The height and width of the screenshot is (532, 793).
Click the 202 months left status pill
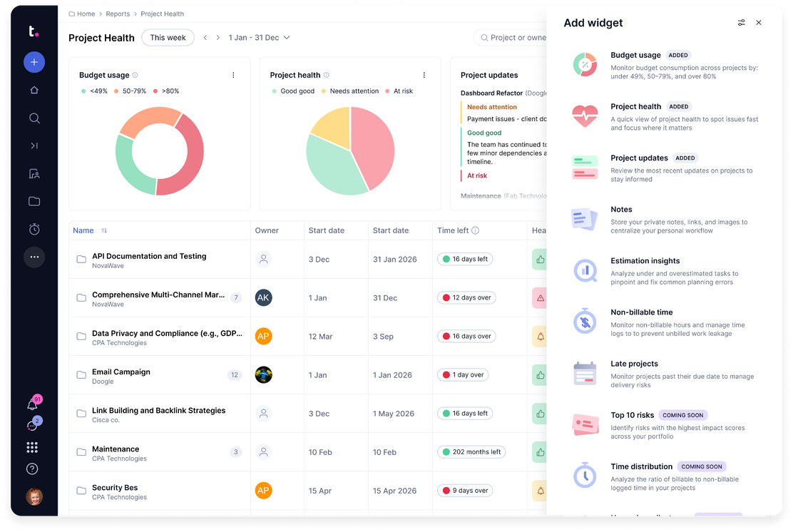(x=471, y=452)
